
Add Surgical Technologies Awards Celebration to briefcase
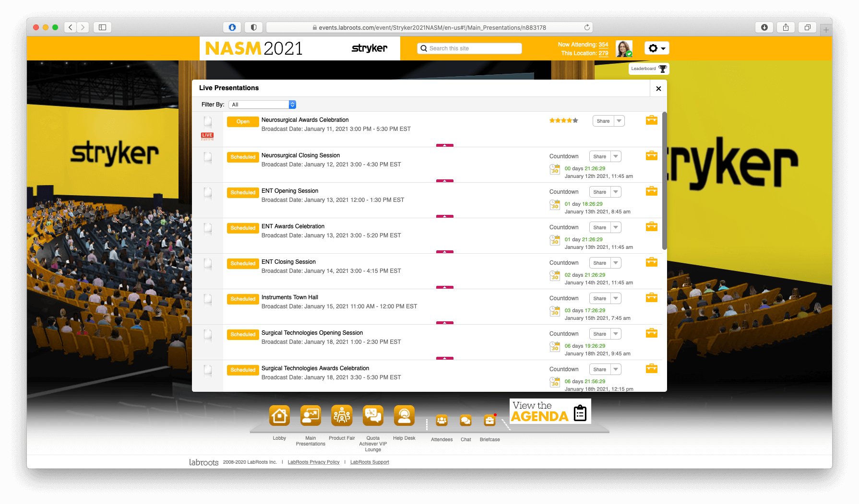pyautogui.click(x=652, y=368)
